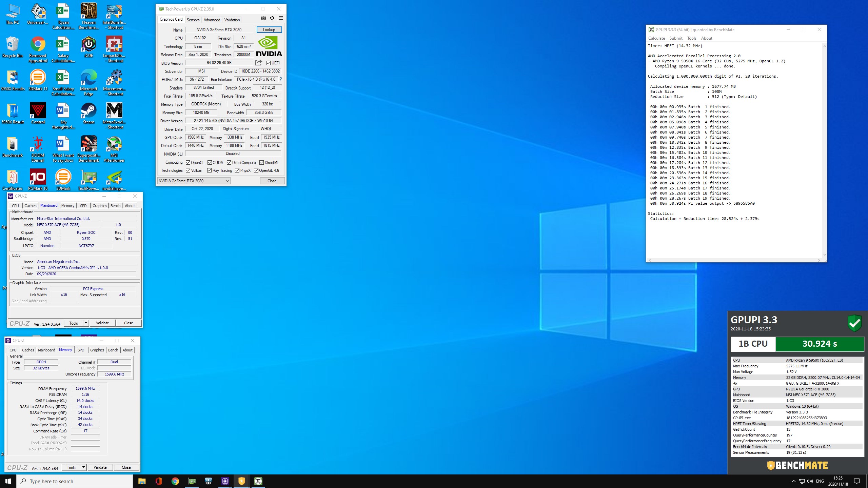Switch to the Sensors tab in GPU-Z
Screen dimensions: 868x488
pos(193,20)
